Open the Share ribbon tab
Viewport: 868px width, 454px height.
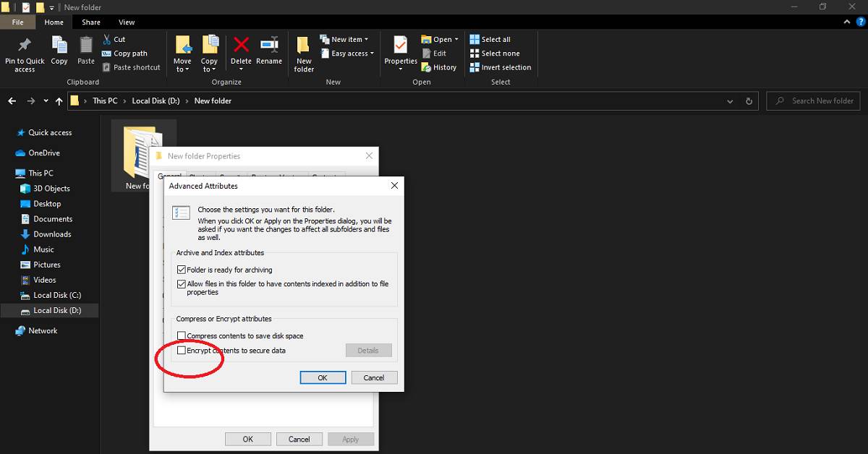coord(91,22)
